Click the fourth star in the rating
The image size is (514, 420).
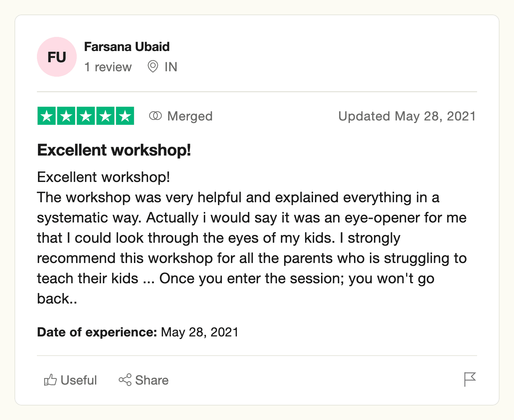pos(106,116)
